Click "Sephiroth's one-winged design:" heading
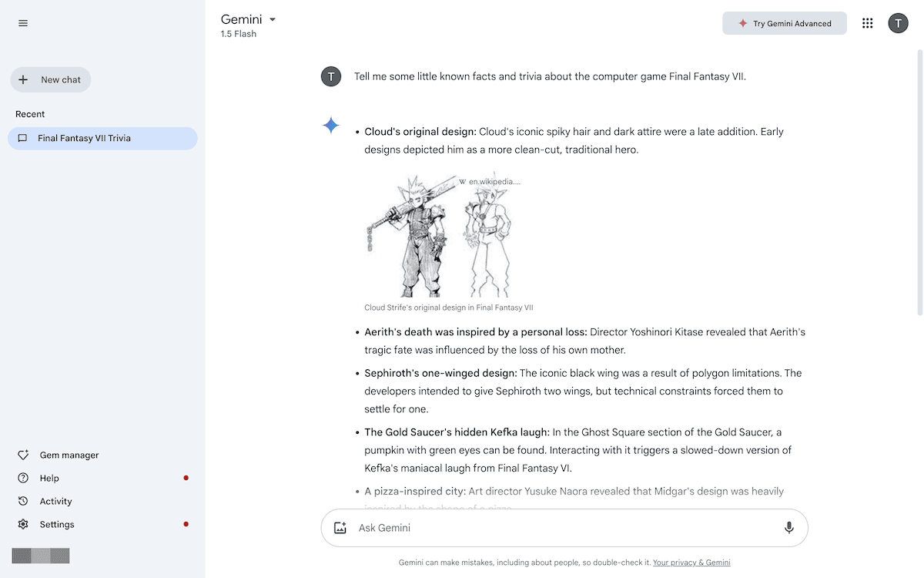 pos(440,373)
